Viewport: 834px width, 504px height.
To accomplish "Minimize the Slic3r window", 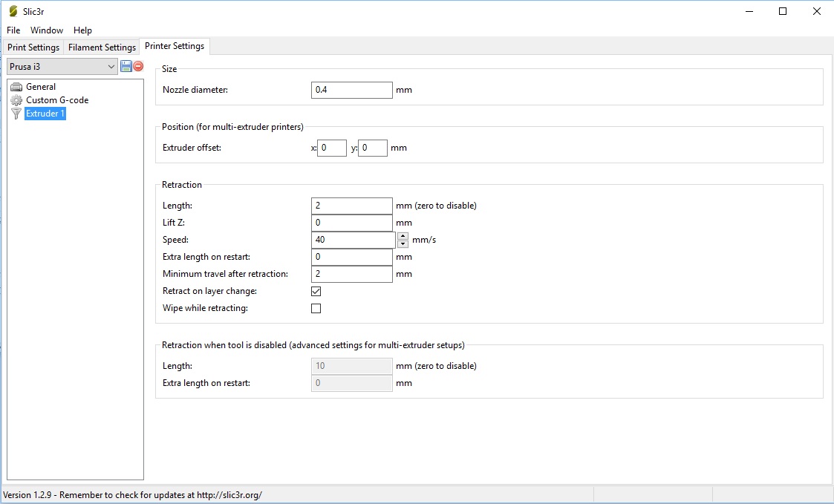I will pyautogui.click(x=749, y=11).
